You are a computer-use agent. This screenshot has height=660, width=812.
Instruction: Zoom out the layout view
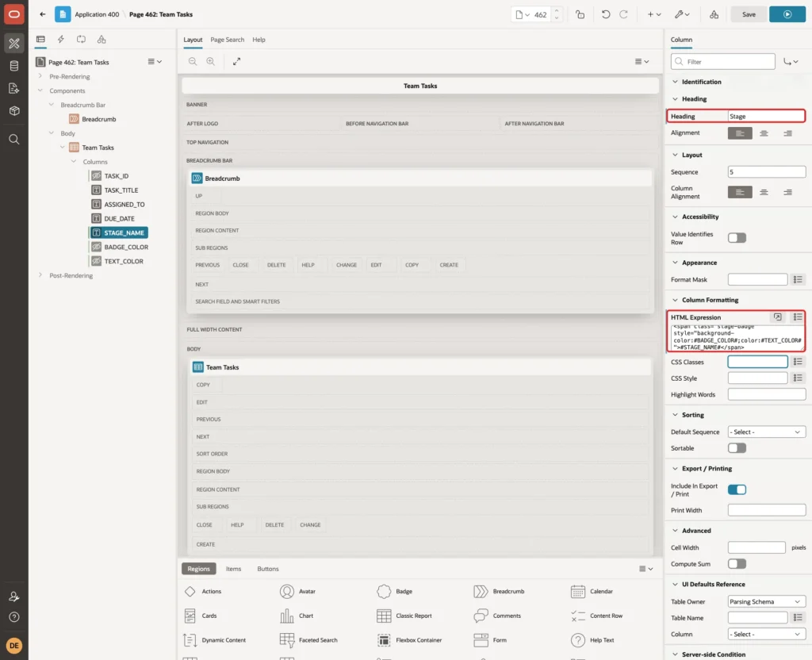(x=193, y=61)
